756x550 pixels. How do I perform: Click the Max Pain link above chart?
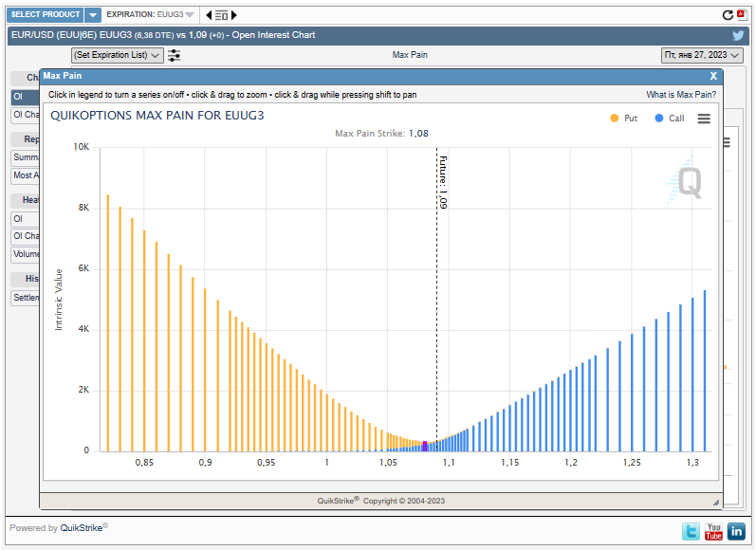point(410,55)
